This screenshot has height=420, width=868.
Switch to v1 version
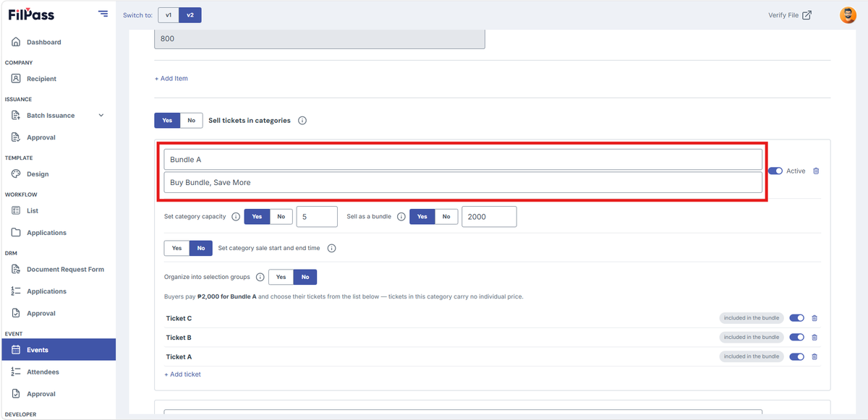[x=169, y=15]
